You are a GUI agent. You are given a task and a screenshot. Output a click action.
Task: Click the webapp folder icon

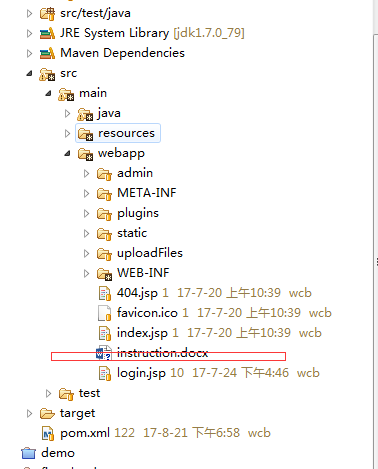point(85,154)
